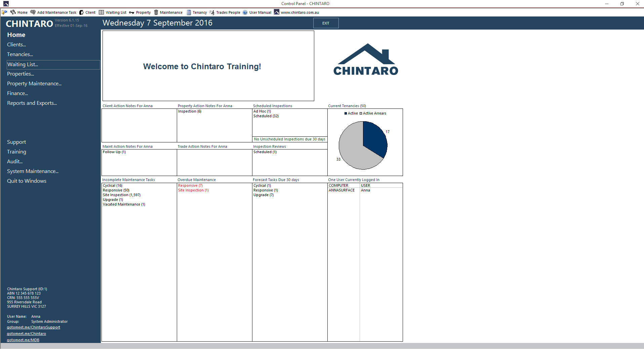Click the Chintaro app icon in title bar
Viewport: 644px width, 349px height.
click(6, 4)
